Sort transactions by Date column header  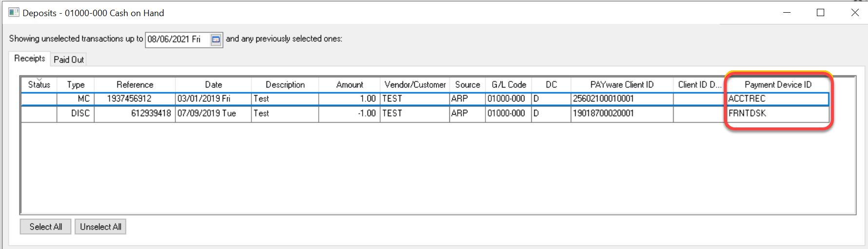pos(213,84)
